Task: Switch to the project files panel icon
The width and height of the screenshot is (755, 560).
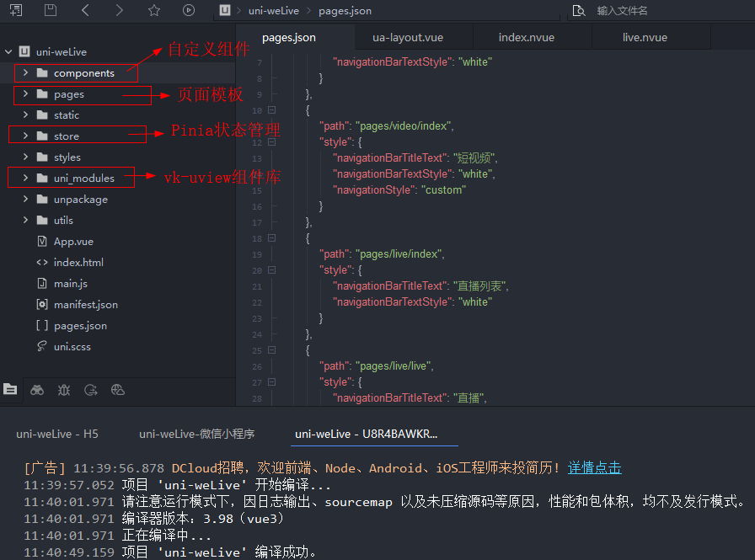Action: (x=10, y=390)
